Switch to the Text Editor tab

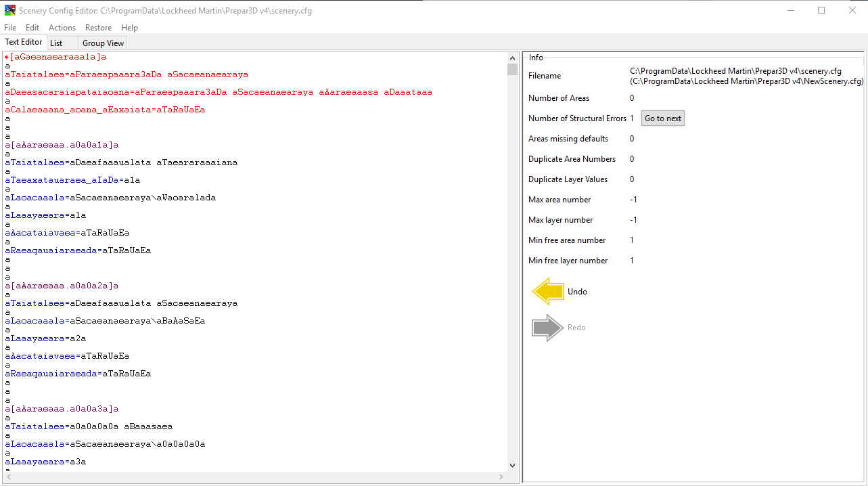click(24, 42)
